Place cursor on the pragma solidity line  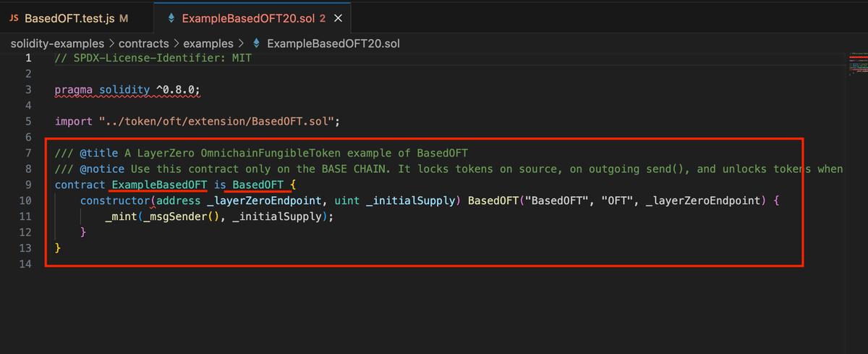tap(127, 90)
